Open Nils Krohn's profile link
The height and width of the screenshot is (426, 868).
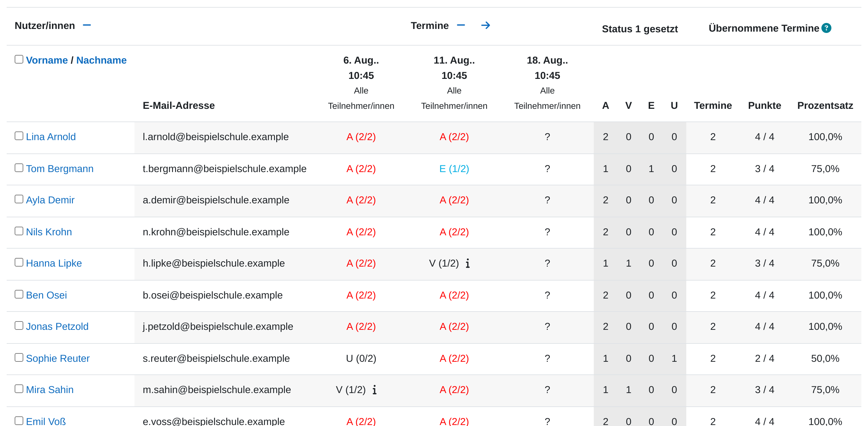(49, 232)
